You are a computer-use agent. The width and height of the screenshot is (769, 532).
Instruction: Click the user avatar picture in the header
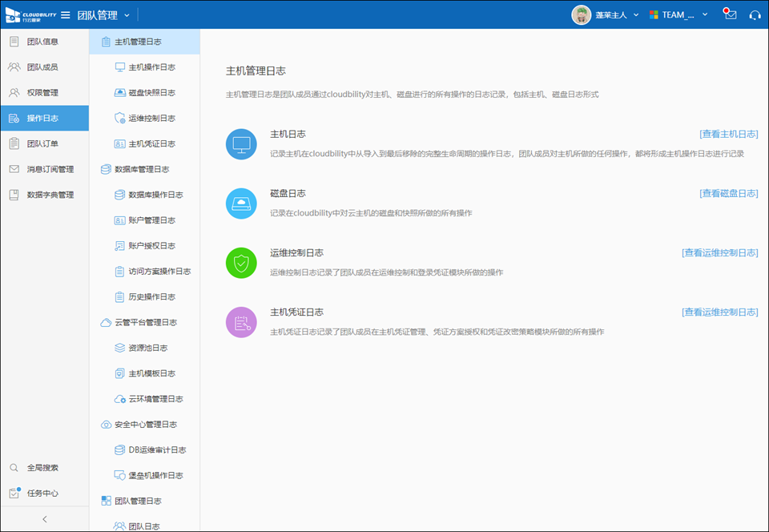582,14
